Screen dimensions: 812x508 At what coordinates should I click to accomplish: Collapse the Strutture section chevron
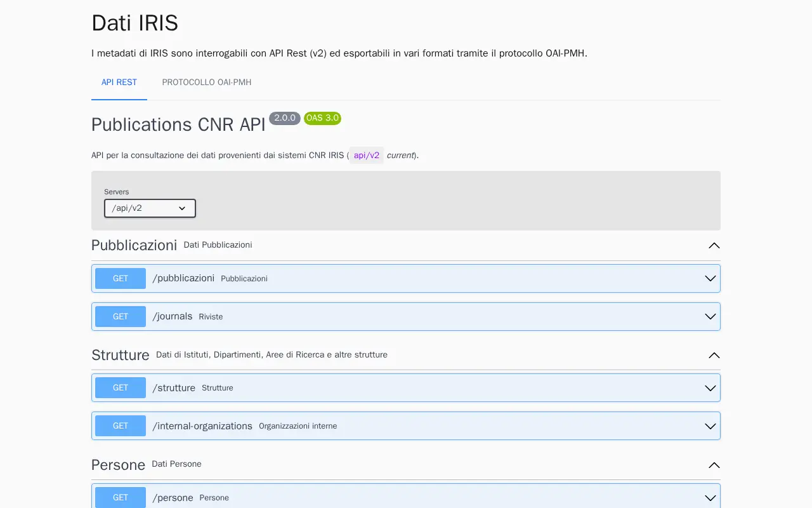(714, 356)
